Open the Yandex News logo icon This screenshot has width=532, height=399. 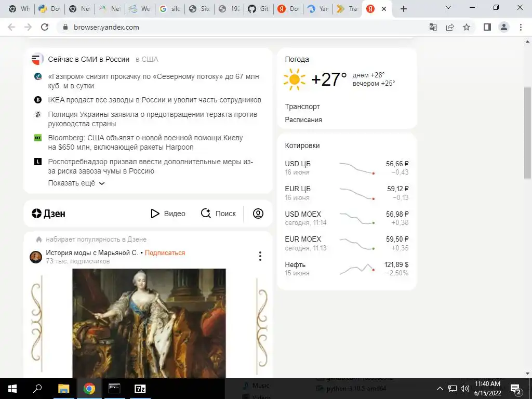37,59
